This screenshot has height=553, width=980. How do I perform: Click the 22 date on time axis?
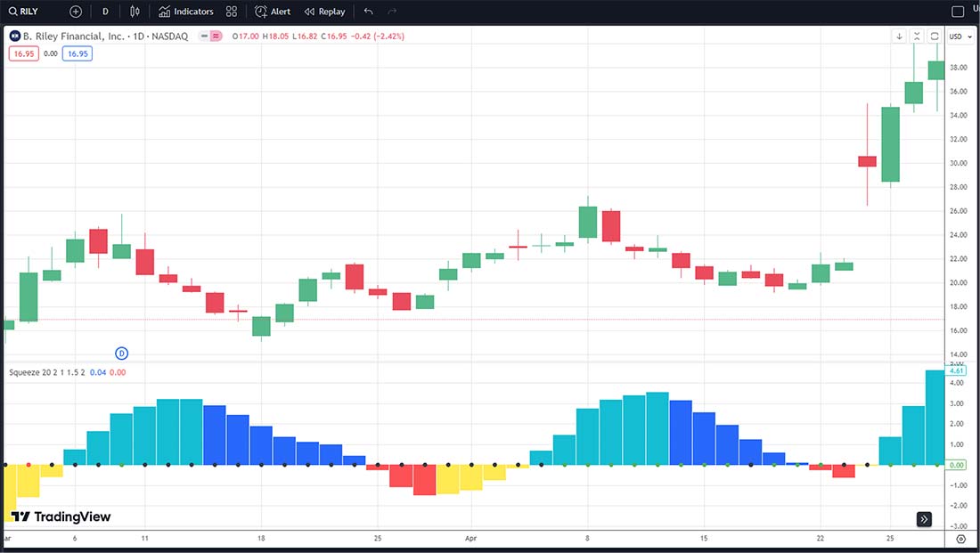coord(820,538)
